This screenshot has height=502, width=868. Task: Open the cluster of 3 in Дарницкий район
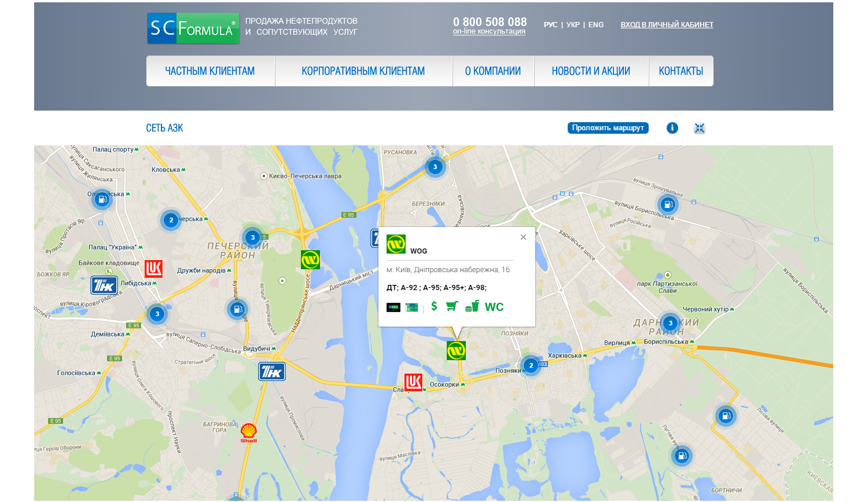pyautogui.click(x=670, y=323)
